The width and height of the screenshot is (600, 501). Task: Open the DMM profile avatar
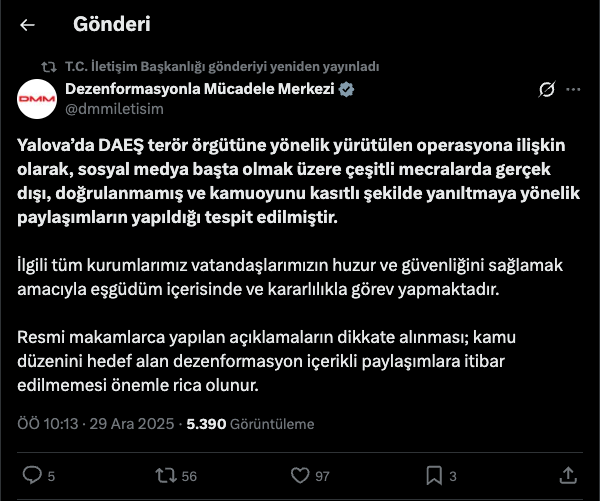pyautogui.click(x=36, y=98)
